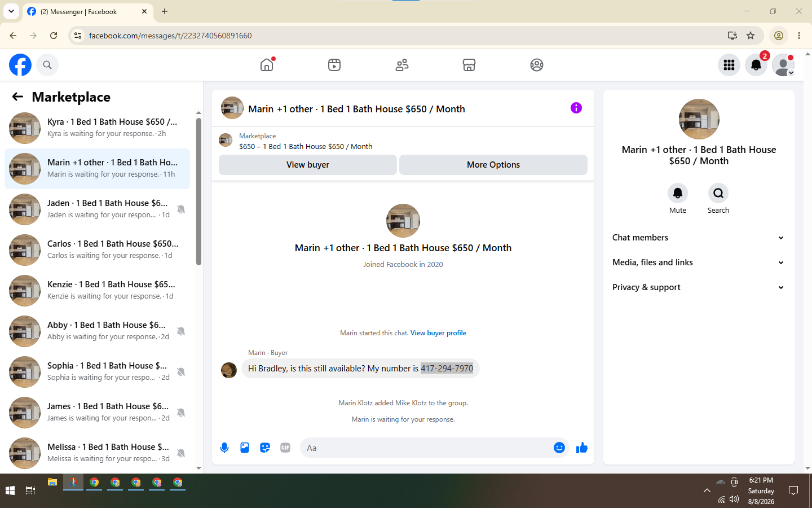Open the Groups icon in top navigation
This screenshot has height=508, width=812.
click(537, 65)
